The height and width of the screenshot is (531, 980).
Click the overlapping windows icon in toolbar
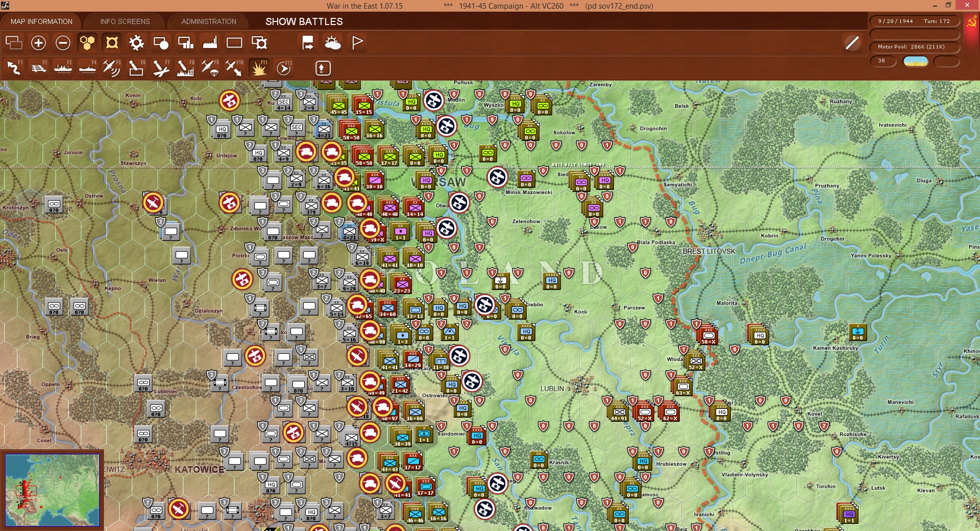tap(14, 43)
